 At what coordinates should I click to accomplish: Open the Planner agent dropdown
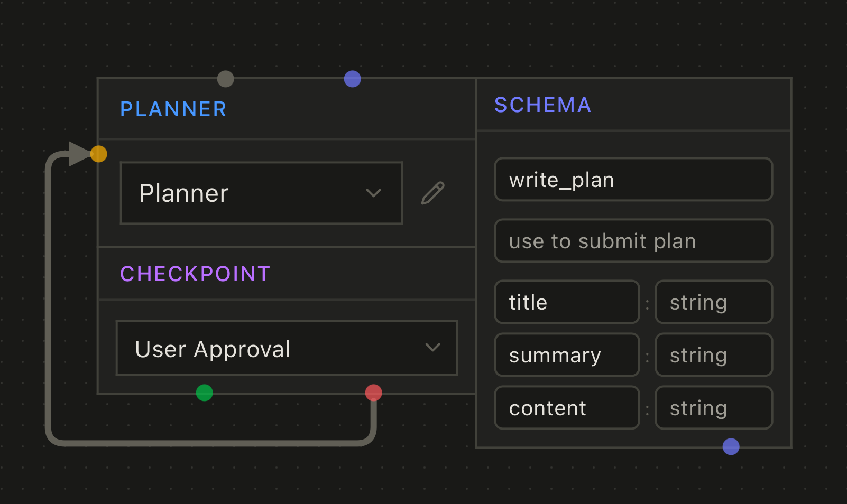(261, 193)
